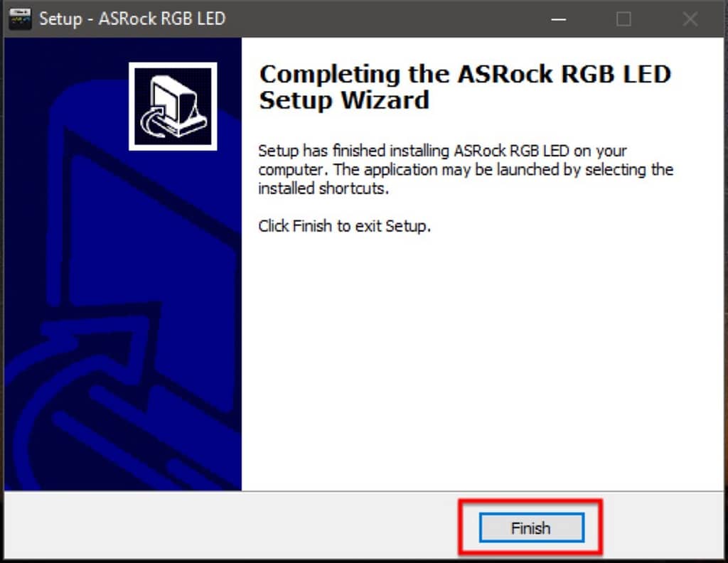
Task: Click the 'Setup Wizard' heading line
Action: pos(344,100)
